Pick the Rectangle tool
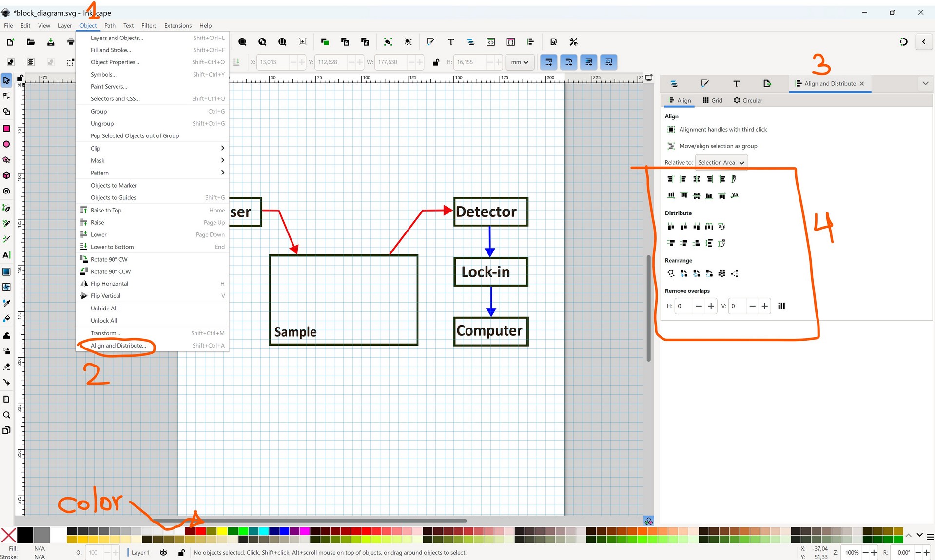This screenshot has width=935, height=560. point(6,128)
